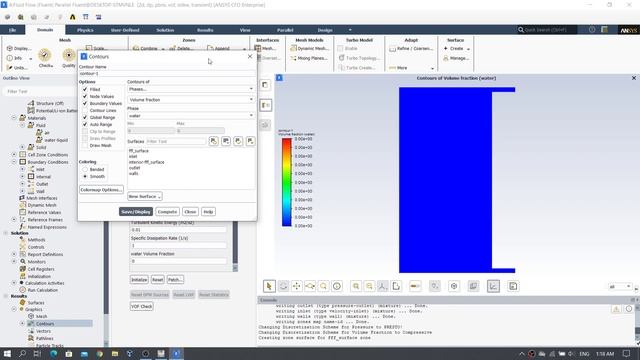Screen dimensions: 640x360
Task: Toggle Global Range checkbox
Action: pos(85,117)
